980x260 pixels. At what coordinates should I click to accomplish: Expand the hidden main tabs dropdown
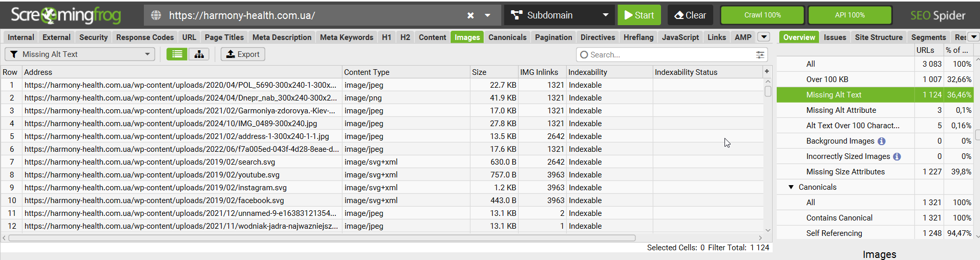pos(764,37)
